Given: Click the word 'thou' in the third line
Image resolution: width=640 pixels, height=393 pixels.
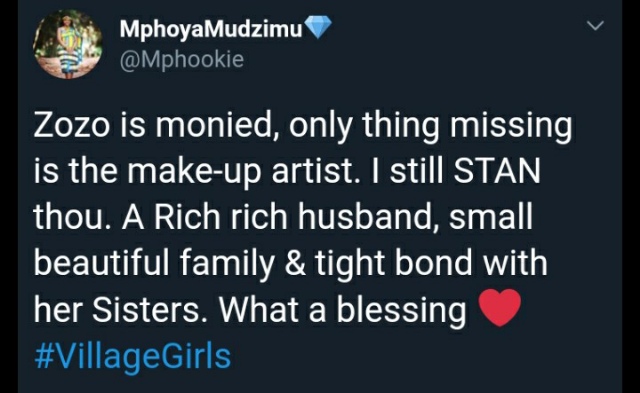Looking at the screenshot, I should pyautogui.click(x=73, y=216).
